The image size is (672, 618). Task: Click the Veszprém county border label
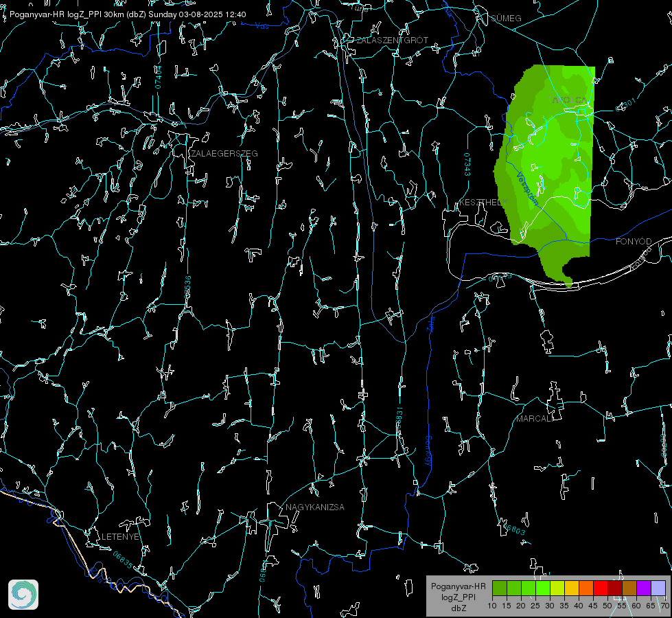pyautogui.click(x=528, y=189)
